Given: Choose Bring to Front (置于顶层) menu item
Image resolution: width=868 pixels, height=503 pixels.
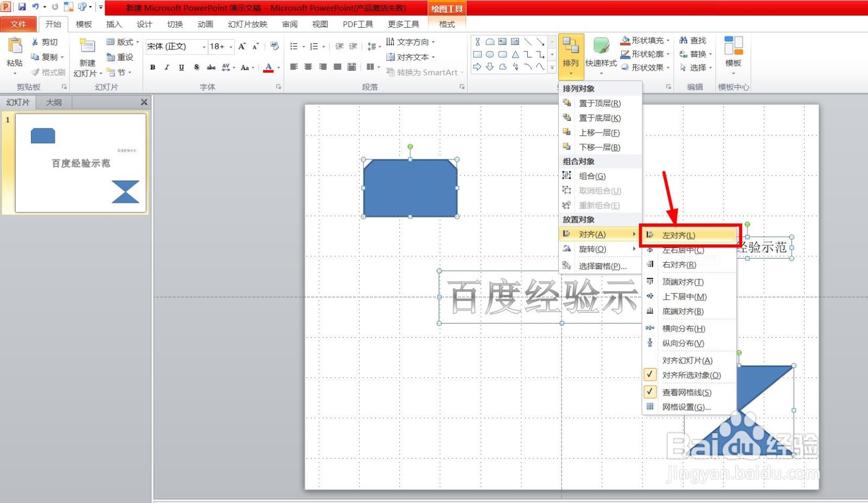Looking at the screenshot, I should click(600, 103).
